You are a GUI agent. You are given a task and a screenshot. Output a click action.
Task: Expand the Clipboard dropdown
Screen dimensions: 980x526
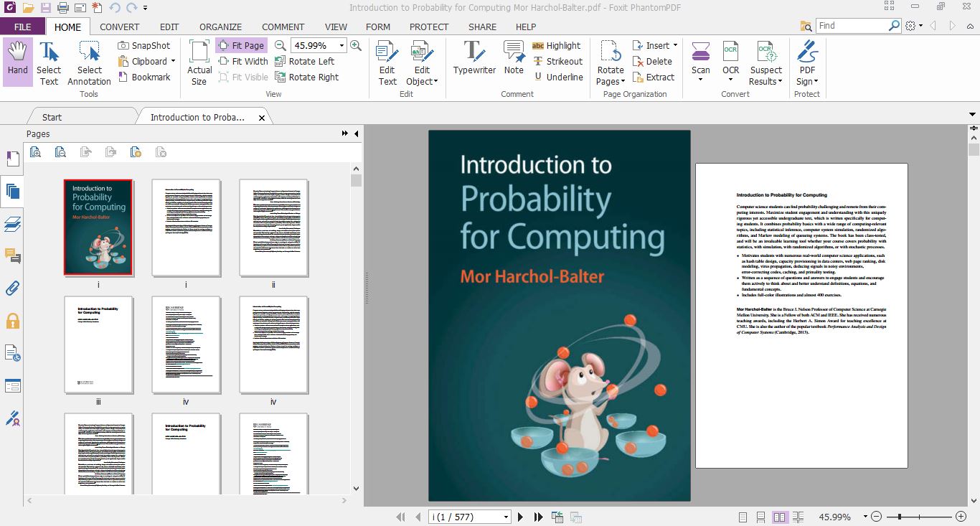173,61
